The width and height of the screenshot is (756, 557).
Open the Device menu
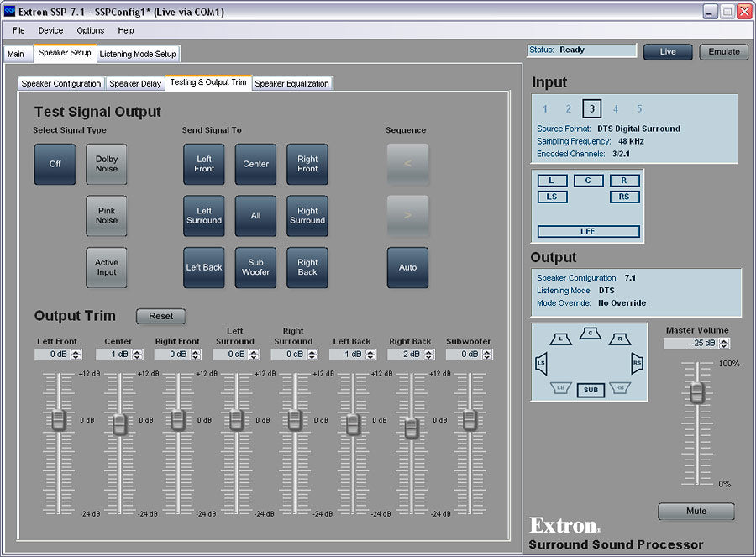[50, 30]
